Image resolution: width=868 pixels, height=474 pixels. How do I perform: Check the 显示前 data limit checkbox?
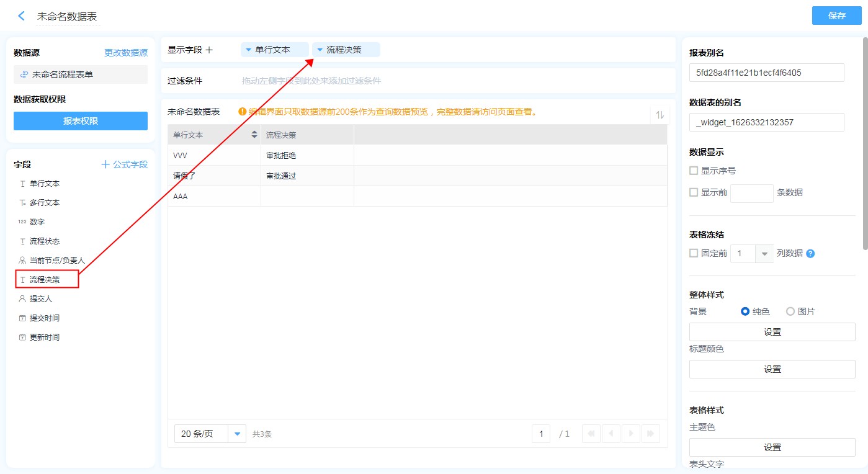[694, 192]
